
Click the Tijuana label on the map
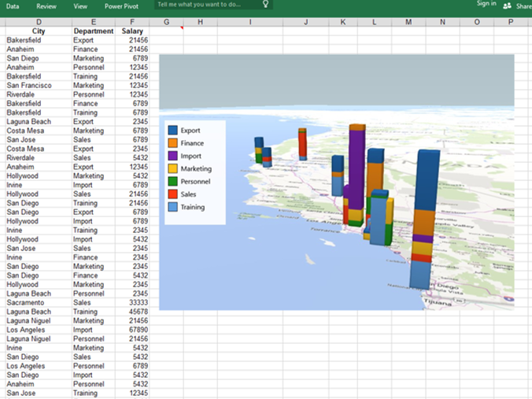tap(438, 301)
